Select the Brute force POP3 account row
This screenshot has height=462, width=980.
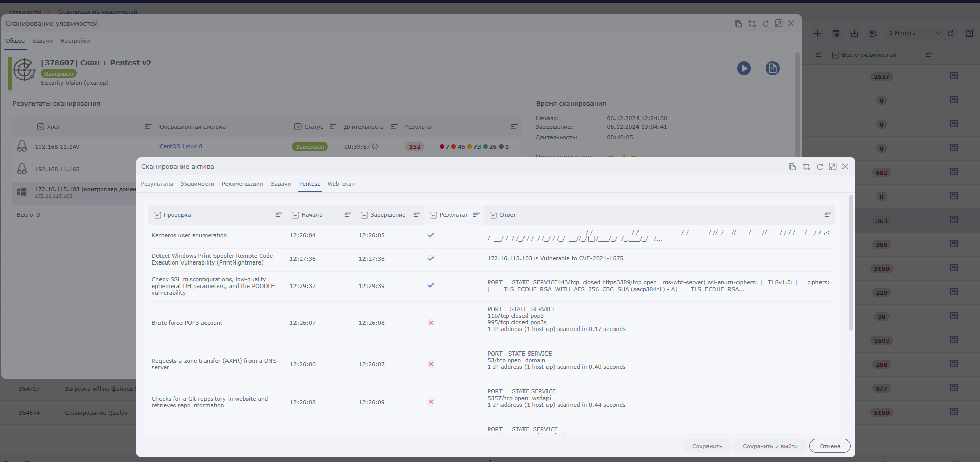pyautogui.click(x=491, y=323)
